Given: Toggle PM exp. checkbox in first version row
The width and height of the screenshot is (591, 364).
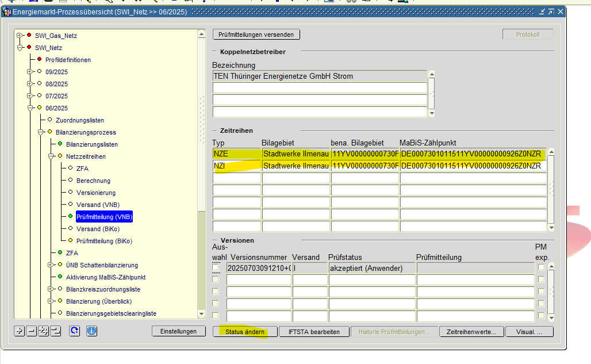Looking at the screenshot, I should [541, 267].
